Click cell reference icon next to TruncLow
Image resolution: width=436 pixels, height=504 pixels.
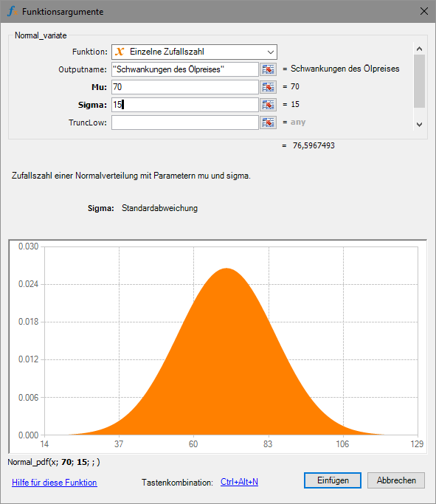(268, 122)
